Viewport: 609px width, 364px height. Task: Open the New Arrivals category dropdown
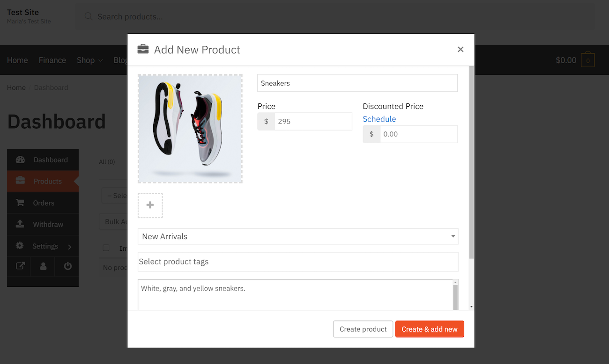298,236
